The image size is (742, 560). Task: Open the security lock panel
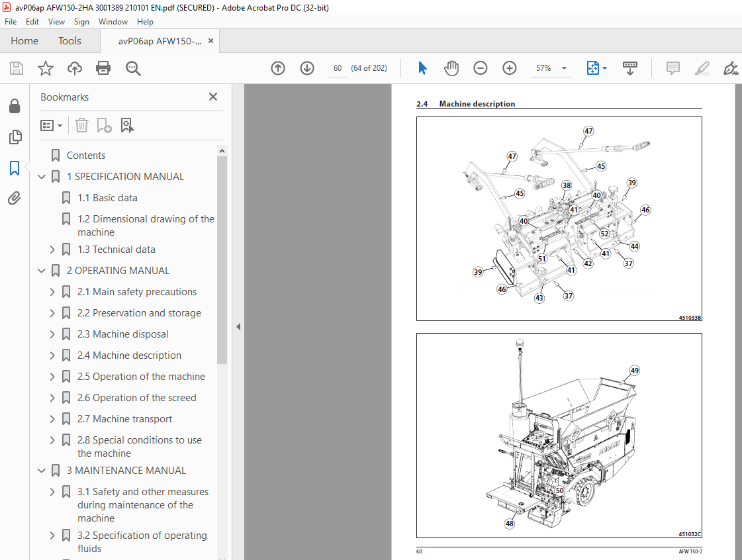pyautogui.click(x=15, y=106)
